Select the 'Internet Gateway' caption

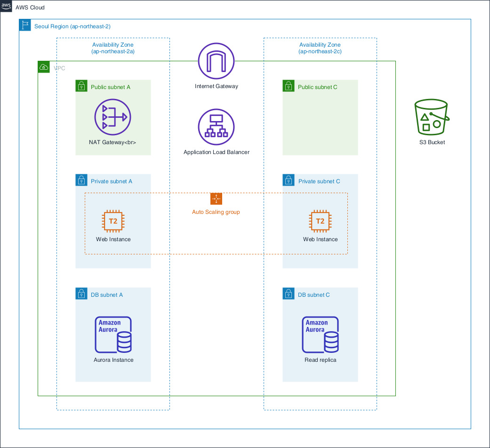click(216, 86)
